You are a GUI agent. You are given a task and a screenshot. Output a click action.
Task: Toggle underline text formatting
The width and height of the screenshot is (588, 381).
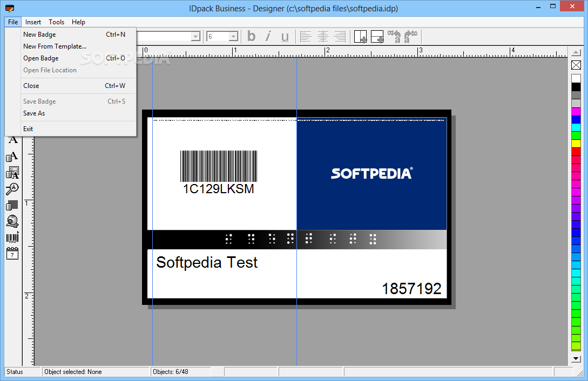(x=285, y=36)
